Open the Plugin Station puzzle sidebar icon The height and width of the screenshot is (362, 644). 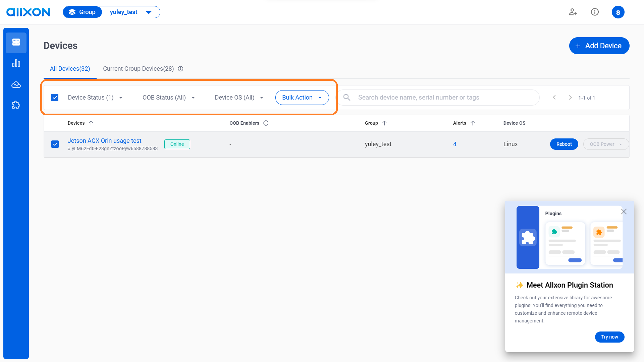point(16,105)
